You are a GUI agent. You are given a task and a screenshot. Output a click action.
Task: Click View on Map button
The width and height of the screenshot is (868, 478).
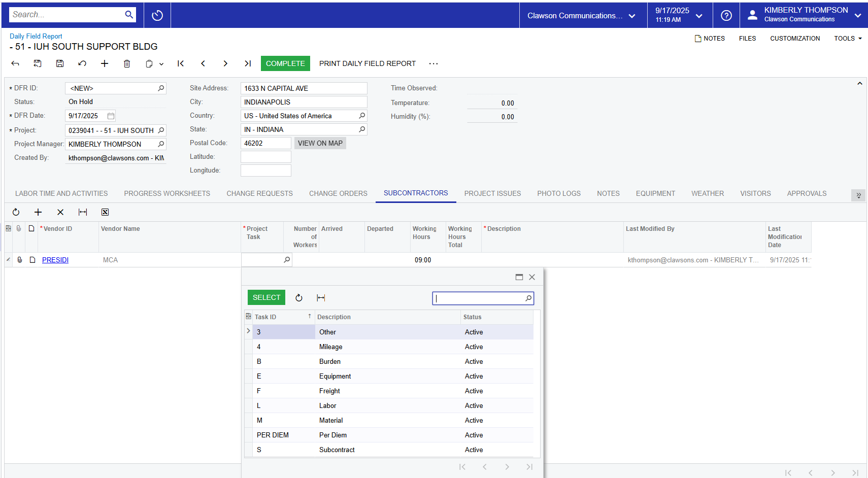point(320,143)
